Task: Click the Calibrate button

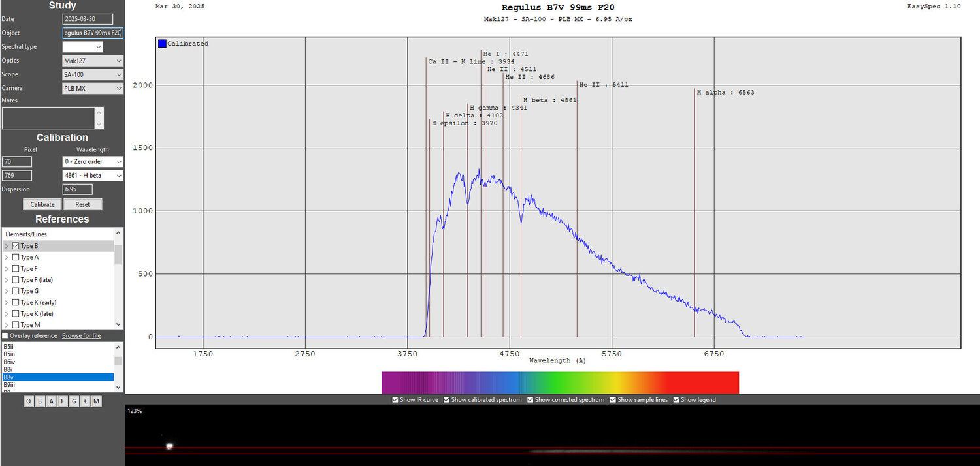Action: click(x=42, y=204)
